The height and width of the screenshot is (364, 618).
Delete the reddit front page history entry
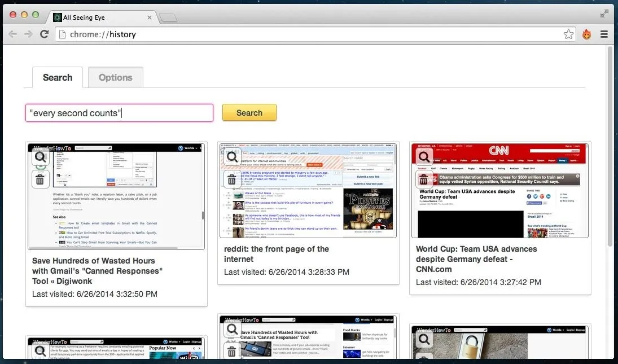click(232, 179)
